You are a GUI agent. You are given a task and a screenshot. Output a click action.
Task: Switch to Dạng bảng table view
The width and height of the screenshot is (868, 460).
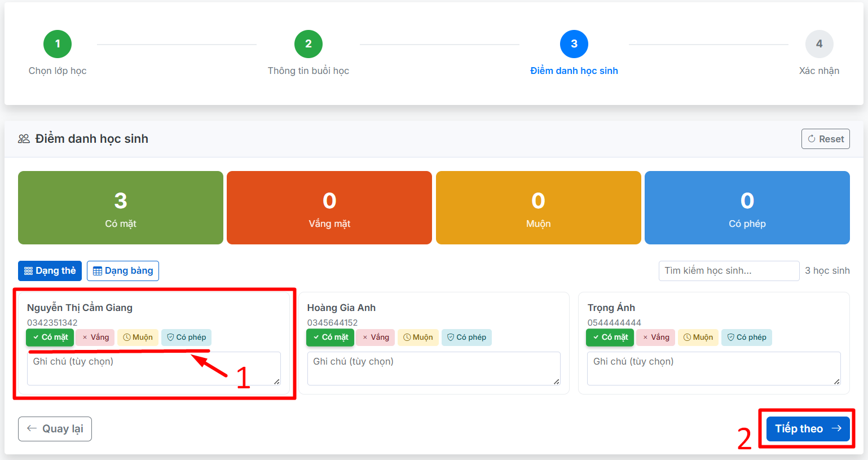[123, 271]
